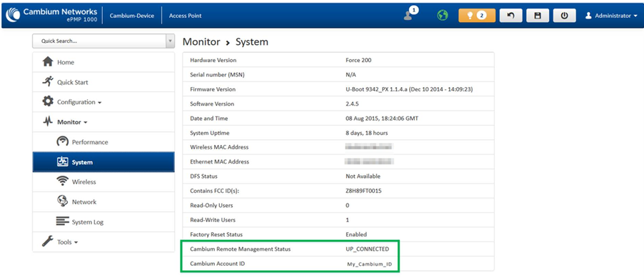
Task: Click inside the Quick Search field
Action: coord(99,41)
